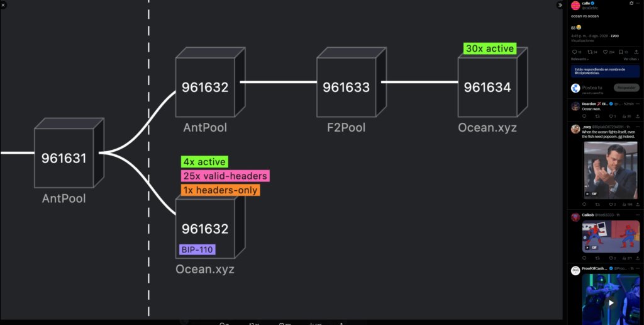Collapse the side panel with double-chevron icon
This screenshot has width=644, height=325.
(560, 5)
